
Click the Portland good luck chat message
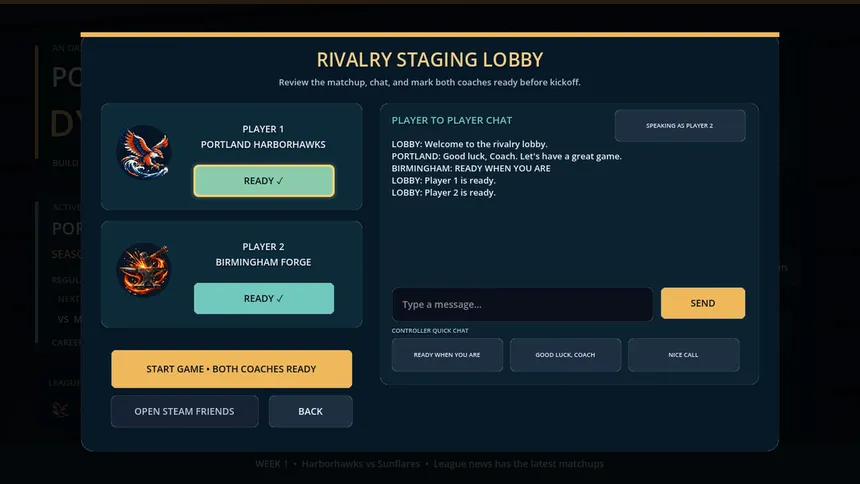coord(507,156)
